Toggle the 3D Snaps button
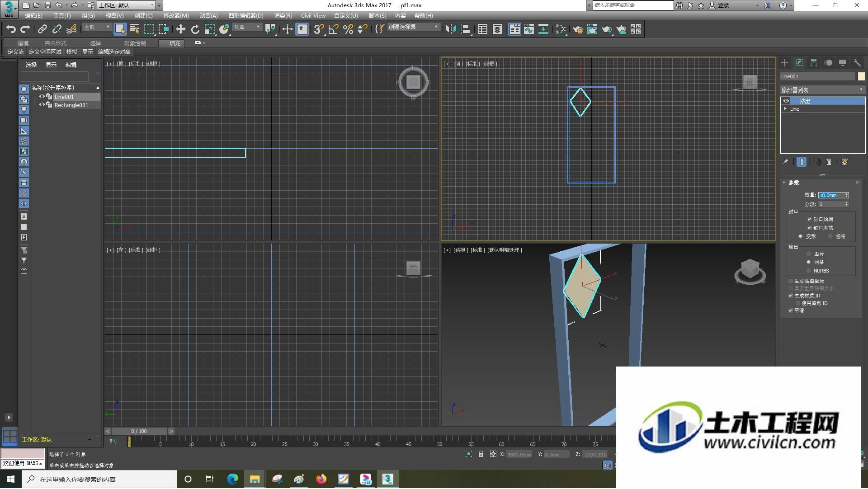Image resolution: width=868 pixels, height=489 pixels. (x=318, y=29)
